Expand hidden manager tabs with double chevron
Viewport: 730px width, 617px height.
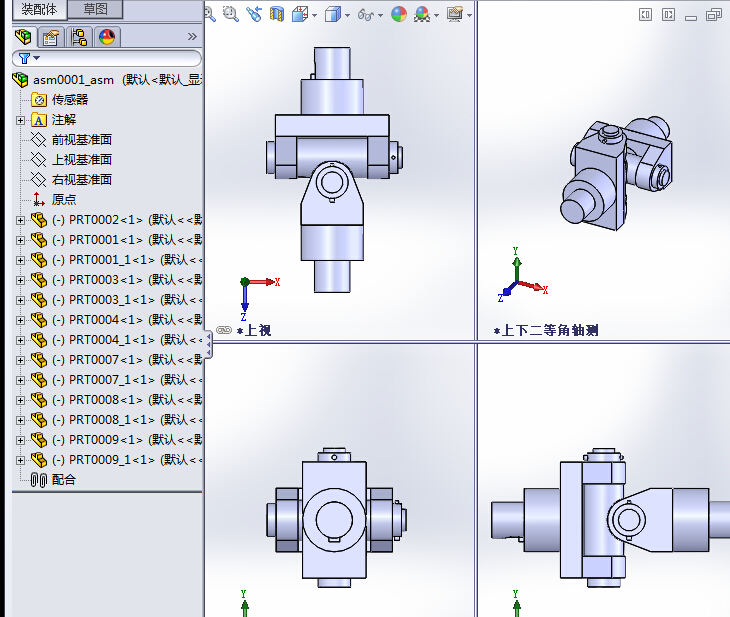click(x=192, y=36)
